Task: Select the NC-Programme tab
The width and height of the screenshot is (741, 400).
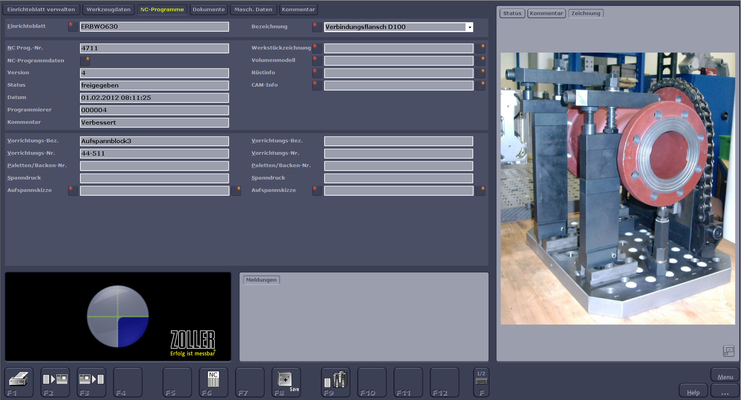Action: [162, 9]
